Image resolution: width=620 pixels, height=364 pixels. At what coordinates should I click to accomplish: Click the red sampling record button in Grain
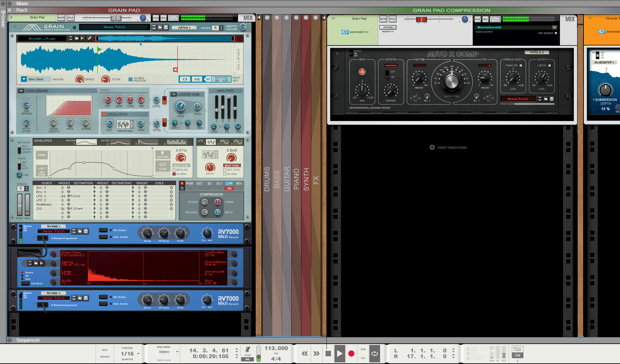click(x=240, y=39)
